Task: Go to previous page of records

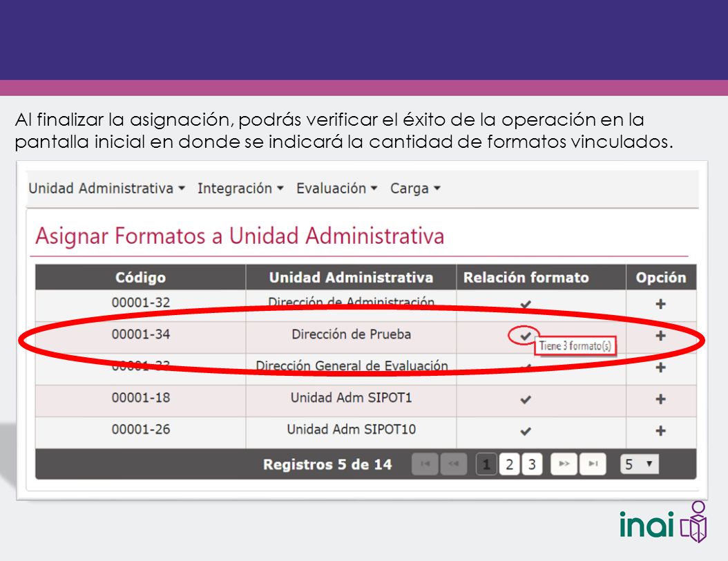Action: [454, 464]
